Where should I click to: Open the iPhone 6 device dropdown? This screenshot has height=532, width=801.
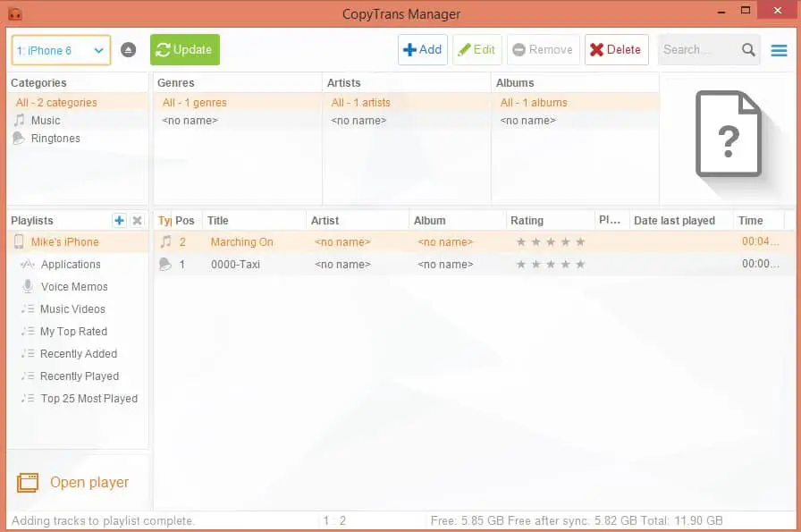[x=61, y=50]
